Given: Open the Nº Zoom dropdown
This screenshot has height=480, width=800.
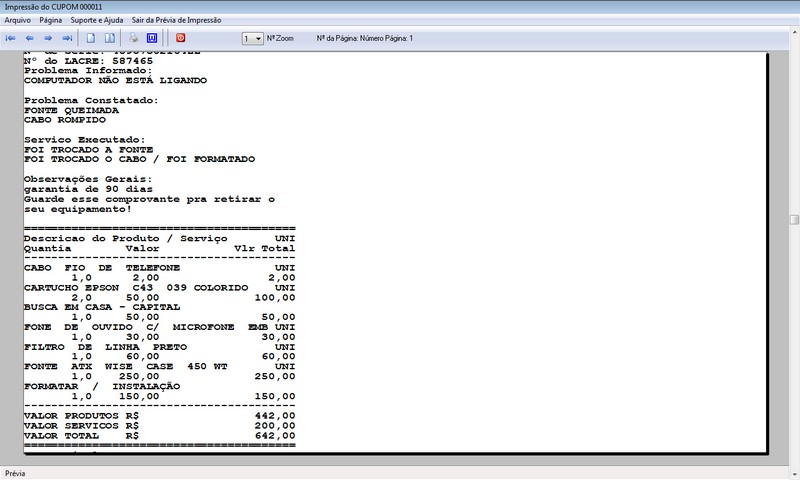Looking at the screenshot, I should tap(253, 38).
